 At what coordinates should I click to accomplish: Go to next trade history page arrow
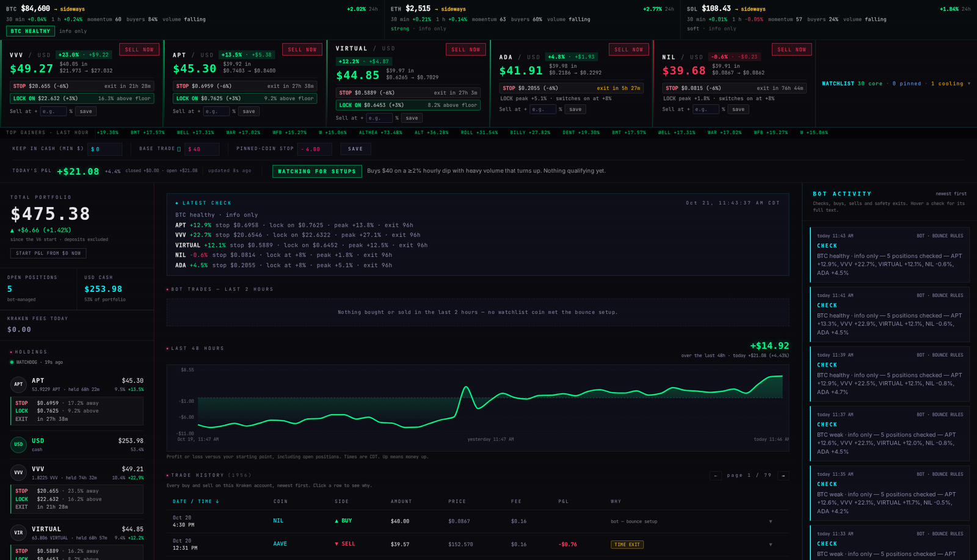click(783, 475)
